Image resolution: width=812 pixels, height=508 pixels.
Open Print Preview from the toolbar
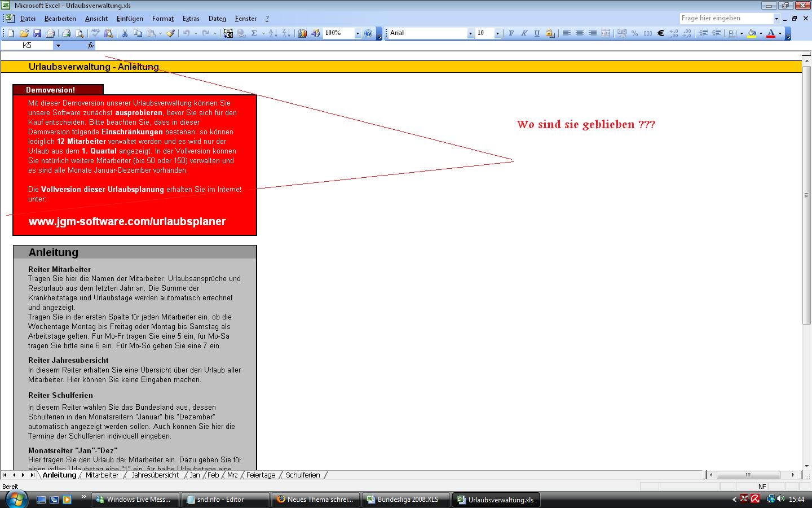tap(80, 33)
